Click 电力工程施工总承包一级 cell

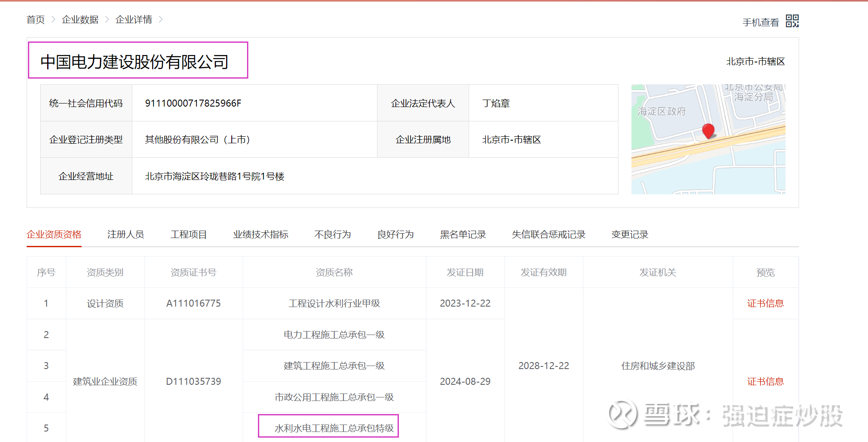pyautogui.click(x=334, y=335)
